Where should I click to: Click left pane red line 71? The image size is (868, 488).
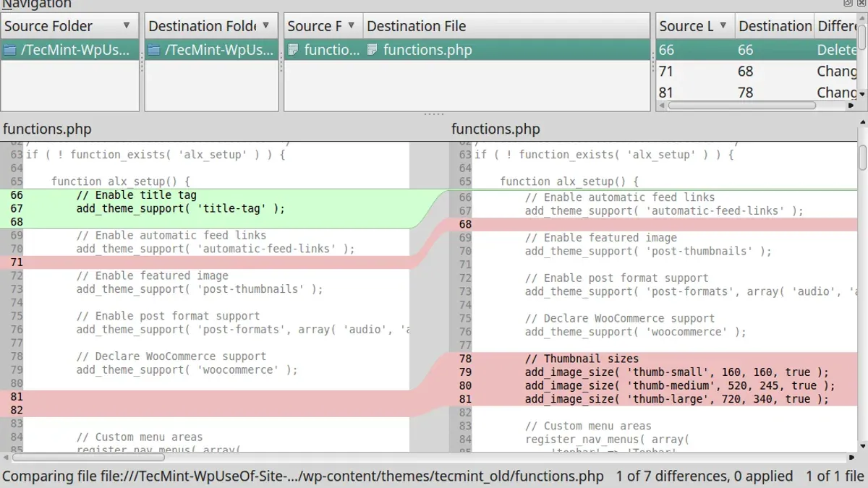click(205, 262)
